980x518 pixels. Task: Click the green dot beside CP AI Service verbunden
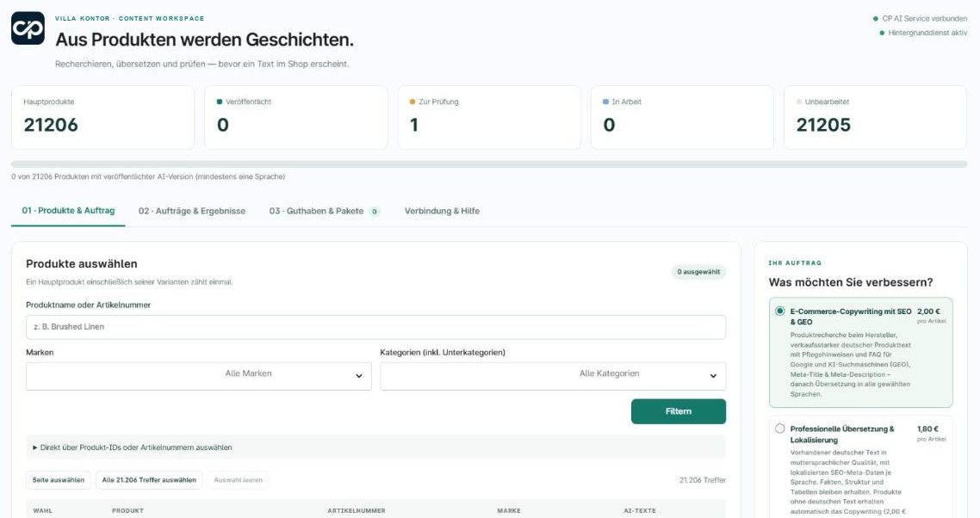click(x=876, y=19)
